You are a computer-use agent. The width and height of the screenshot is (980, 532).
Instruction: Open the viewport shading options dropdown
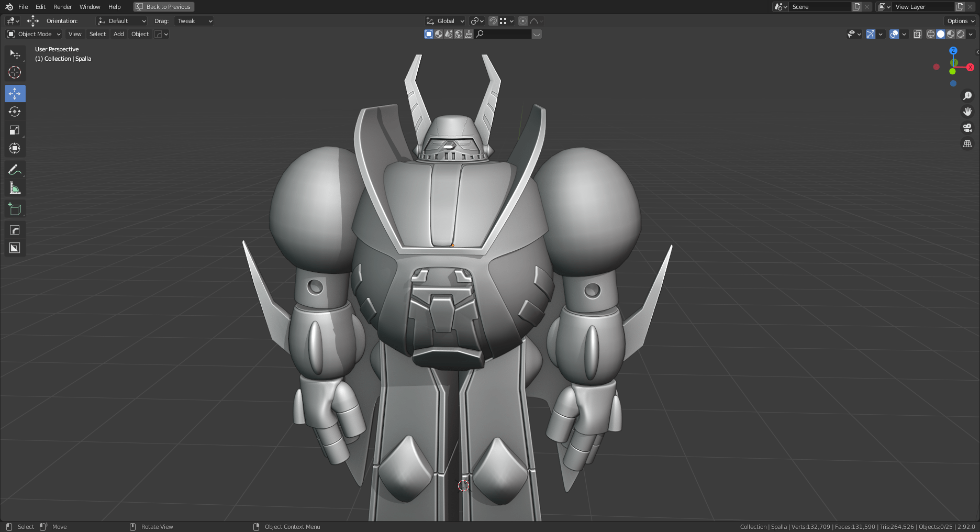click(971, 34)
